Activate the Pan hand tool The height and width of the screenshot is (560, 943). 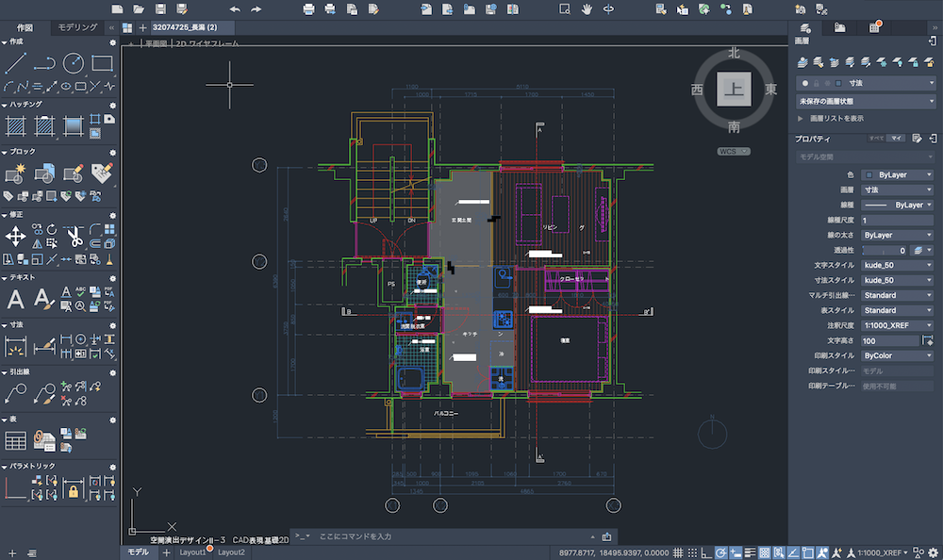pos(587,9)
